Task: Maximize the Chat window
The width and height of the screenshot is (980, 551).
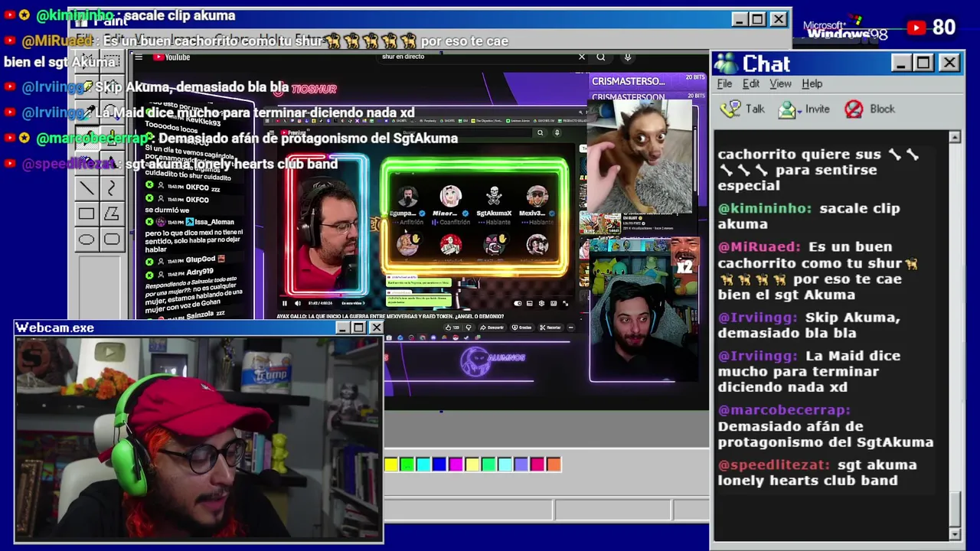Action: (923, 63)
